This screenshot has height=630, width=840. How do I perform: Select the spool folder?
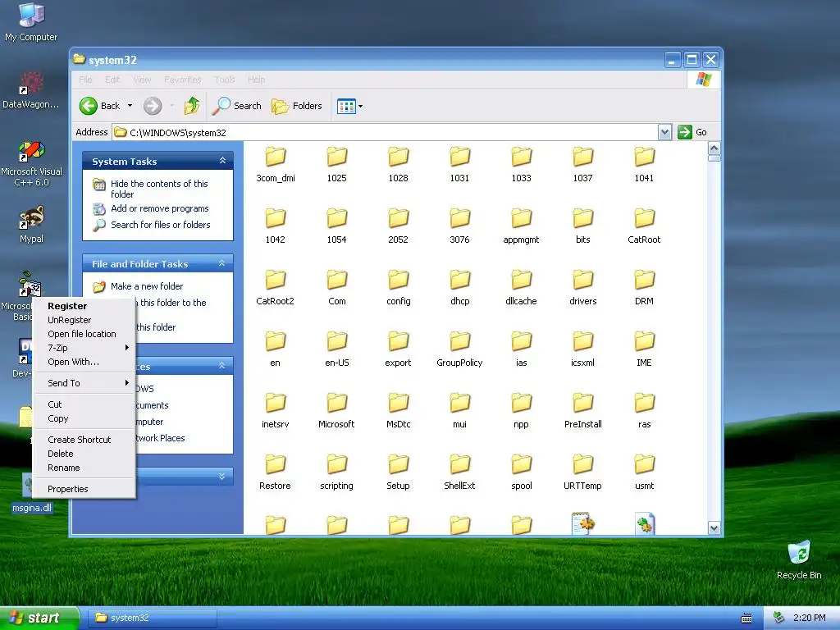(x=521, y=472)
